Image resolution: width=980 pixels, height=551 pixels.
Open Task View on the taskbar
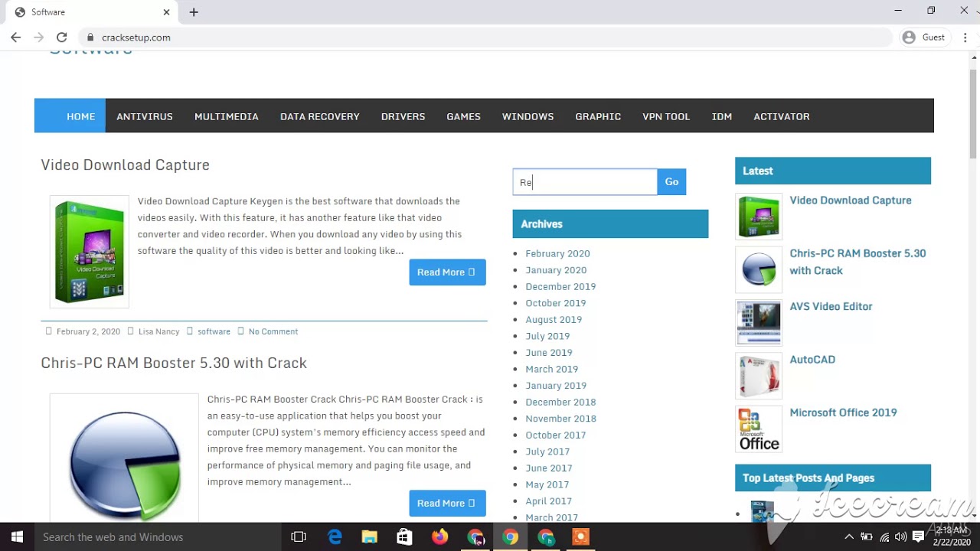click(x=299, y=537)
